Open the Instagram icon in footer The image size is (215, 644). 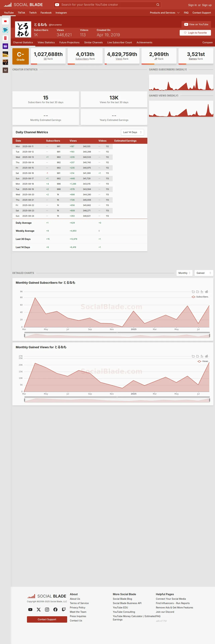[47, 610]
